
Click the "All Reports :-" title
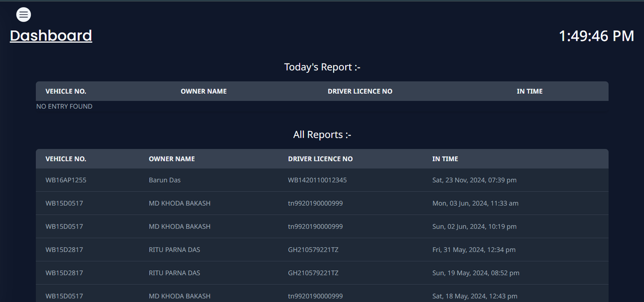[x=322, y=134]
